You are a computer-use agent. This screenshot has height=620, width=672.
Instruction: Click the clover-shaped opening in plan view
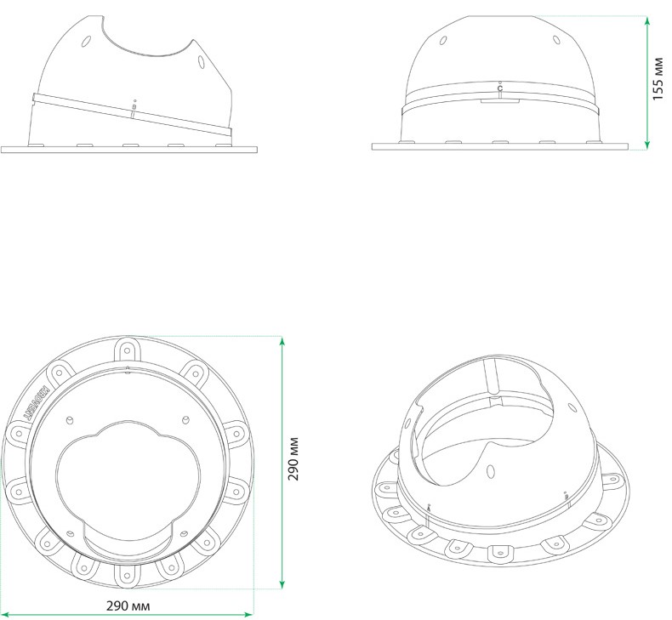coord(128,475)
